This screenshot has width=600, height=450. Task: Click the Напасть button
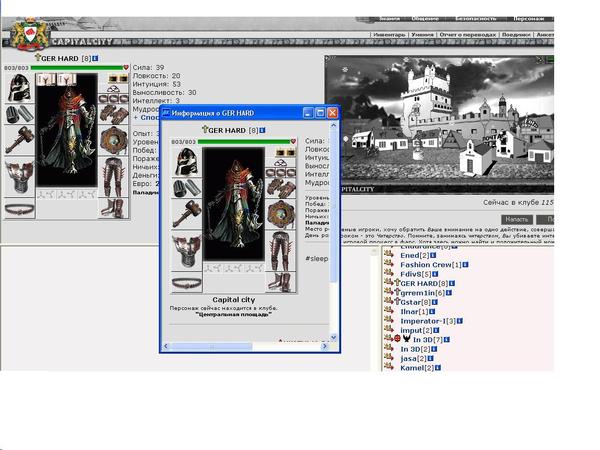pyautogui.click(x=517, y=220)
